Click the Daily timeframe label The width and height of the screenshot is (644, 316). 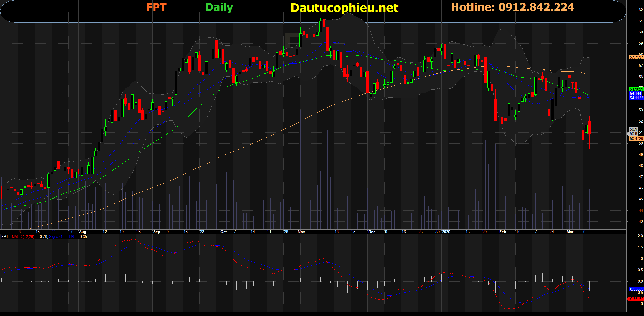point(219,7)
